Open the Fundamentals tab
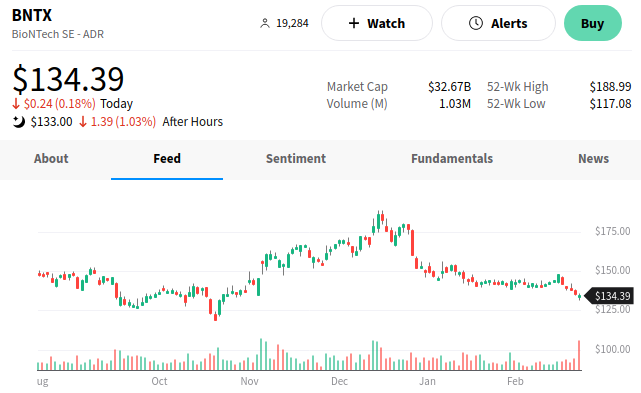Viewport: 641px width, 393px height. click(452, 159)
